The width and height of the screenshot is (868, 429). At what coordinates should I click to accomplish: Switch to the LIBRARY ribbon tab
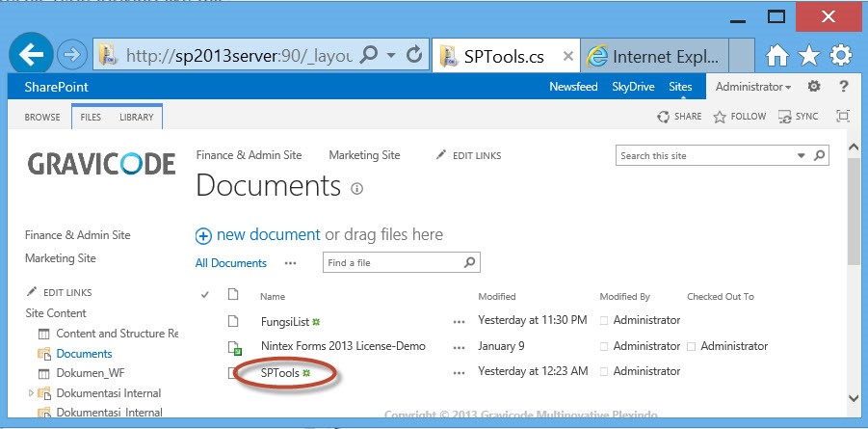pos(136,117)
